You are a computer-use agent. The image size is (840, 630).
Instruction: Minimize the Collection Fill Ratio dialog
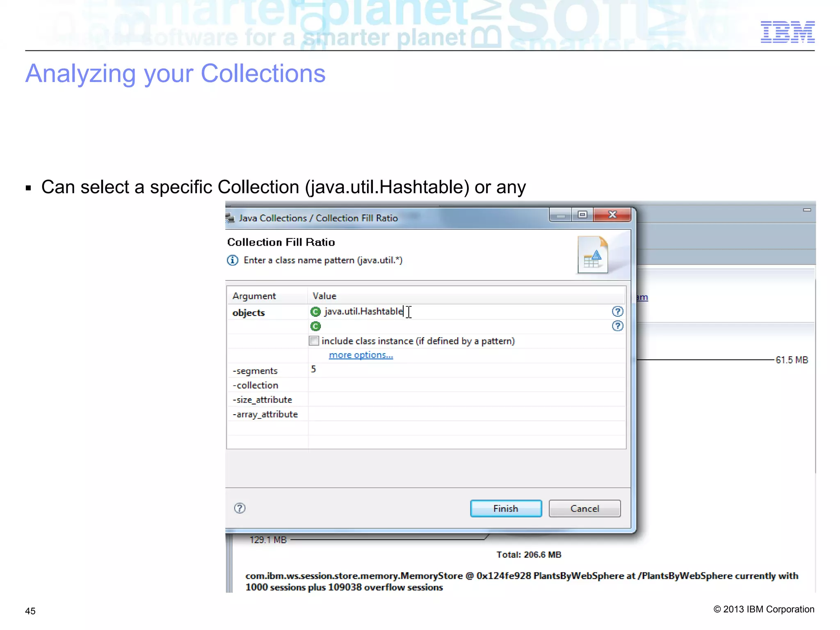(561, 215)
